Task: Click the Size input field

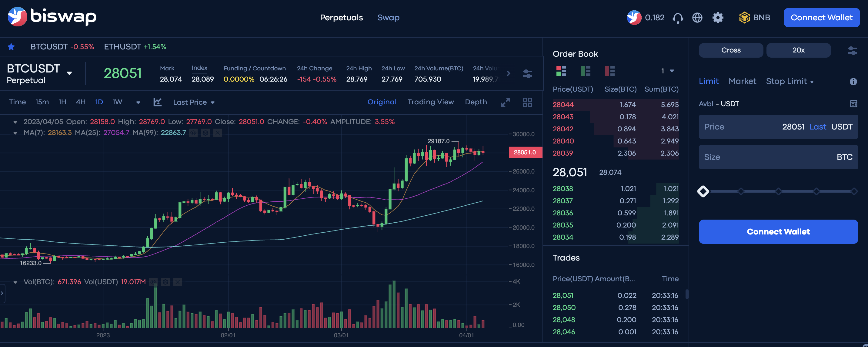Action: coord(778,157)
